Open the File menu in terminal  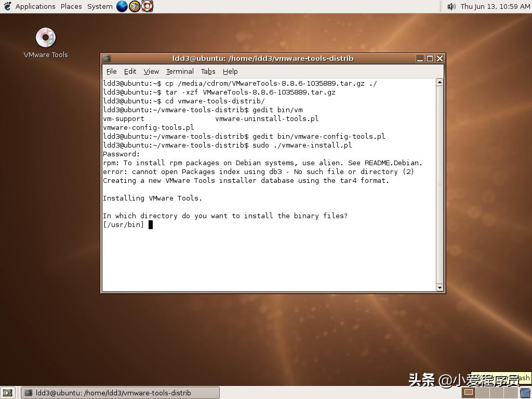[111, 72]
